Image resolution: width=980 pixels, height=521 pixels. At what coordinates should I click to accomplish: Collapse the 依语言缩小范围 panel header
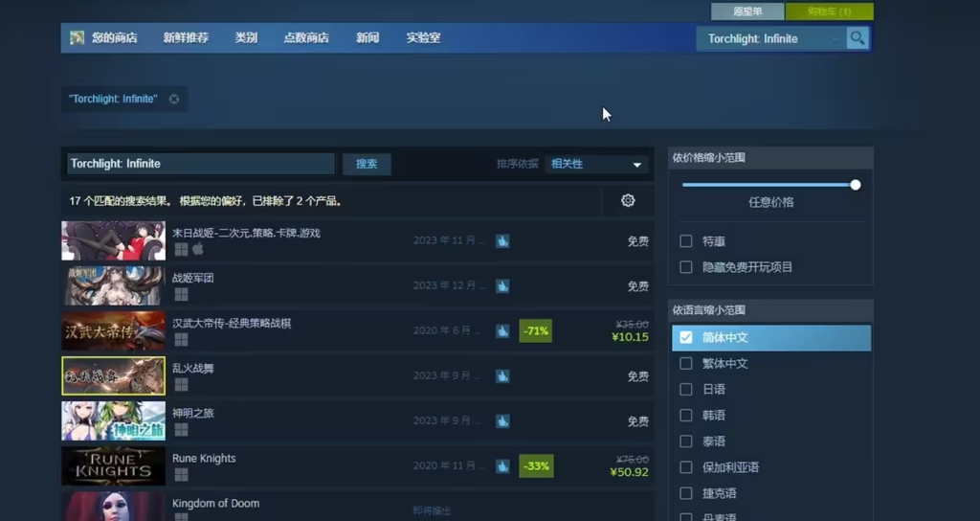770,310
